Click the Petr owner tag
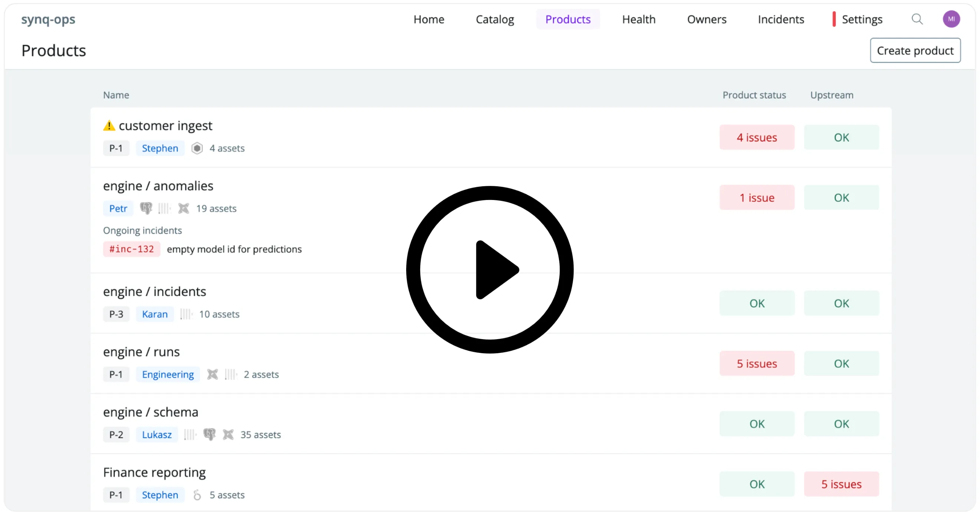This screenshot has height=515, width=980. (118, 208)
